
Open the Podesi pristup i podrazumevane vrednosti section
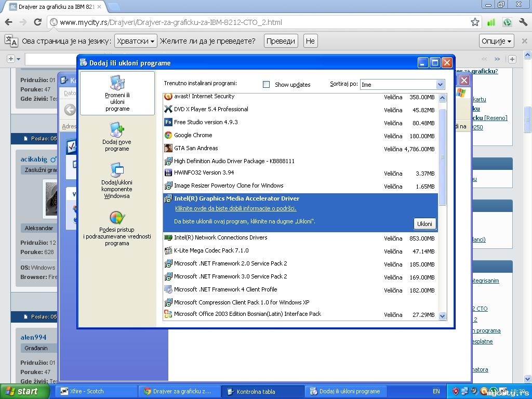(x=117, y=228)
